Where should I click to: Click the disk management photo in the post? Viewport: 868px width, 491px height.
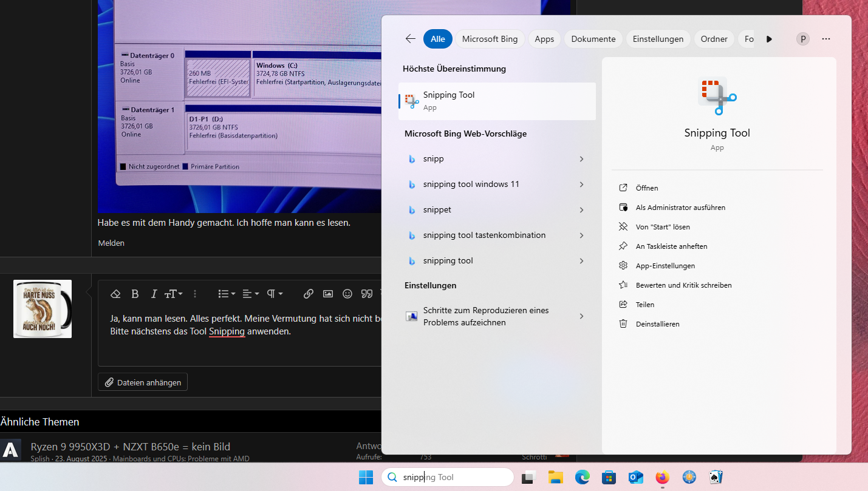click(x=240, y=106)
